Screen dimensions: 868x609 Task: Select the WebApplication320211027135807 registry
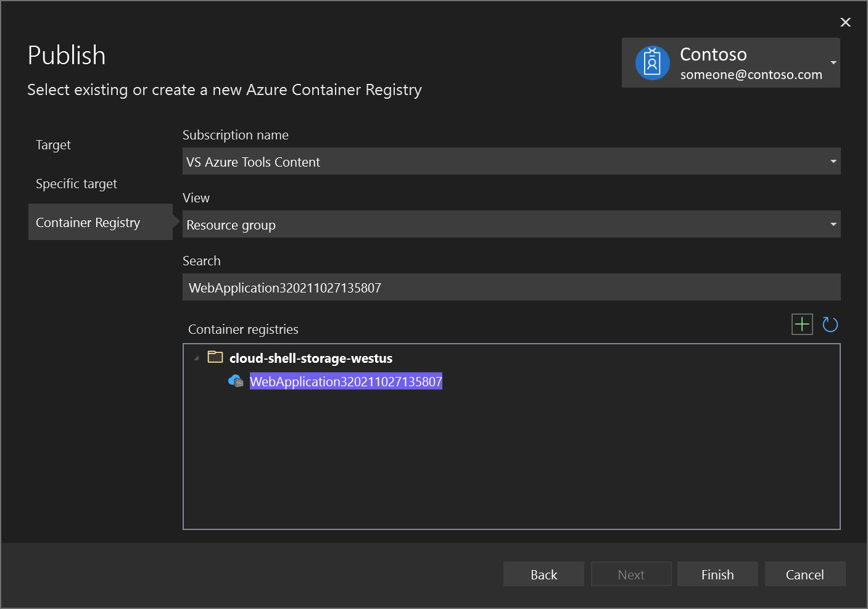pyautogui.click(x=345, y=381)
